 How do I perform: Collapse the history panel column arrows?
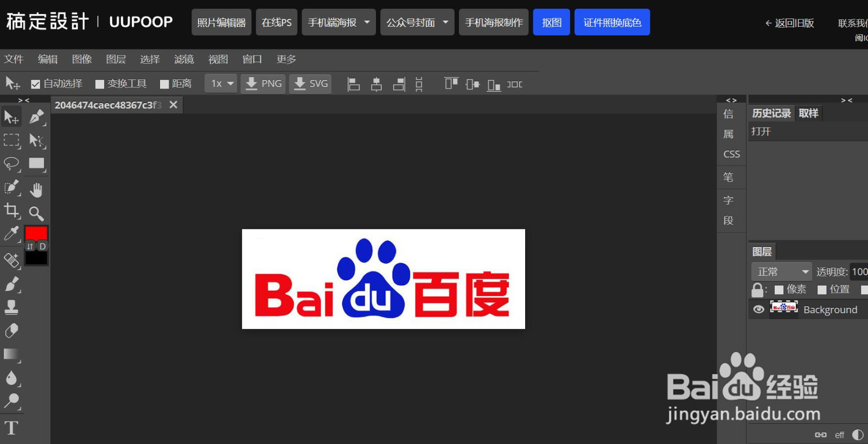coord(846,100)
